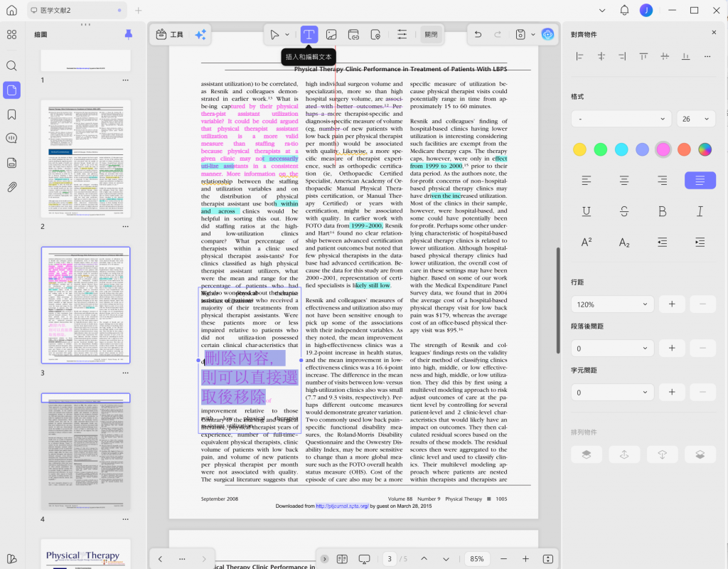The width and height of the screenshot is (728, 569).
Task: Set text alignment to center
Action: point(624,180)
